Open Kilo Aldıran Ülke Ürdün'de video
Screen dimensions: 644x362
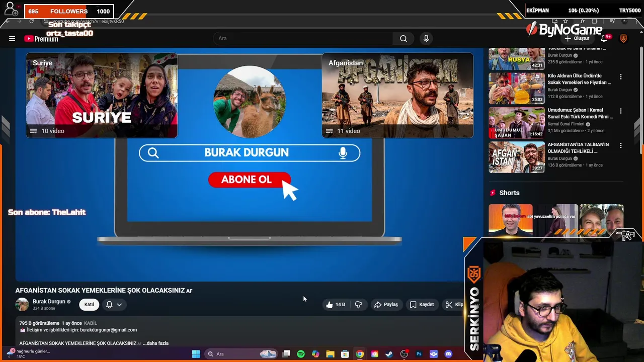[579, 79]
